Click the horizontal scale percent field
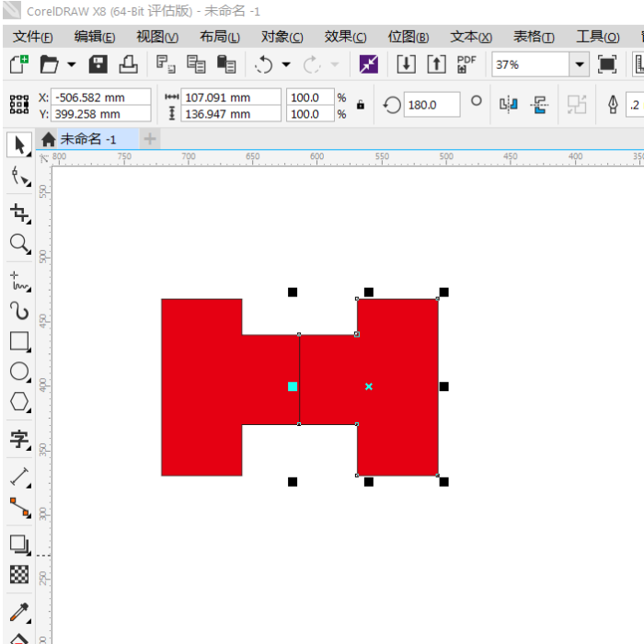This screenshot has width=644, height=644. 310,98
